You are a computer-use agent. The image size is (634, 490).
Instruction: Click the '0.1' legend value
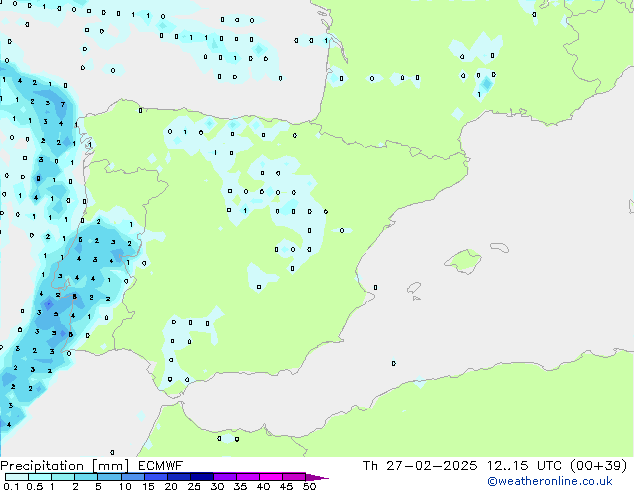click(x=11, y=486)
